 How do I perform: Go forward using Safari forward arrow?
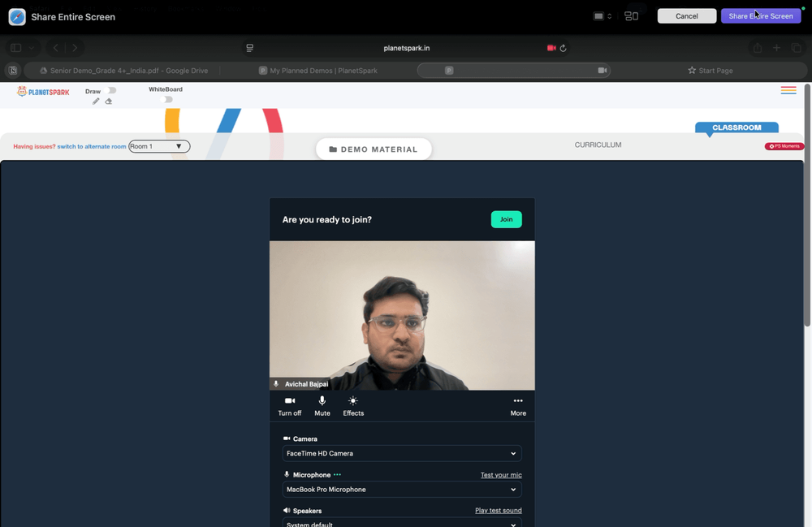[75, 48]
